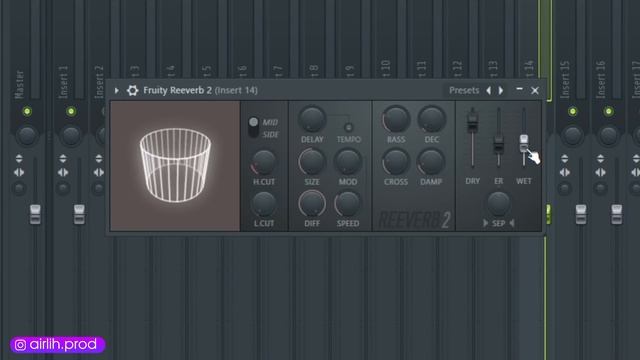Screen dimensions: 640x360
Task: Click Insert 15 polarity up/down arrows icon
Action: click(564, 158)
